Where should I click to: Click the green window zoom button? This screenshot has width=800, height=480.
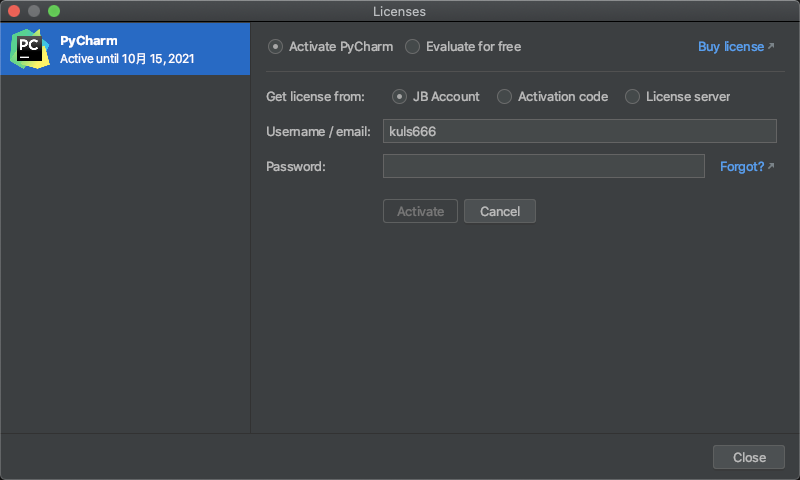pos(54,11)
